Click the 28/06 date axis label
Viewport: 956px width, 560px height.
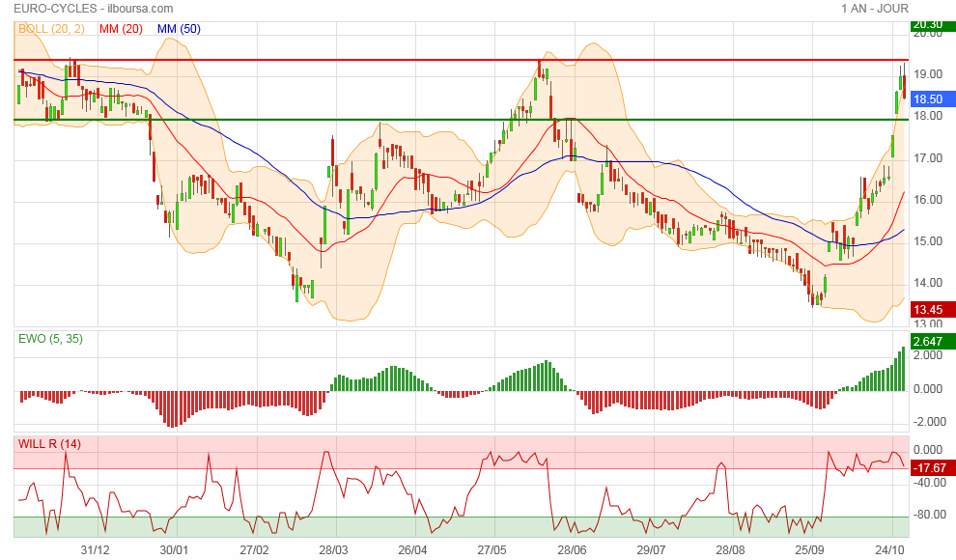(x=572, y=550)
